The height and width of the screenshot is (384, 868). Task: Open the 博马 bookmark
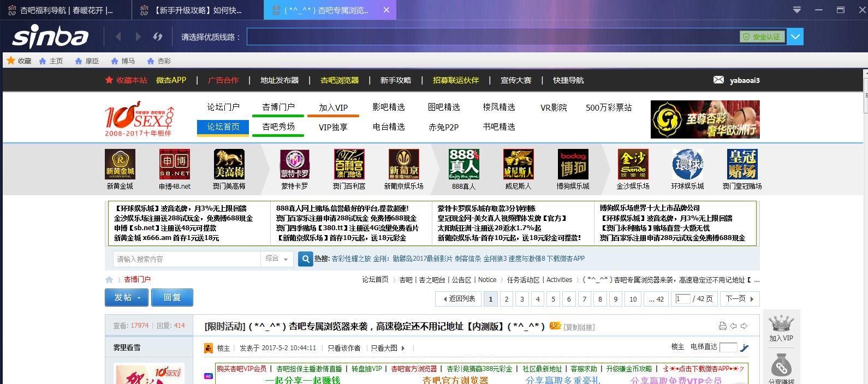point(122,61)
